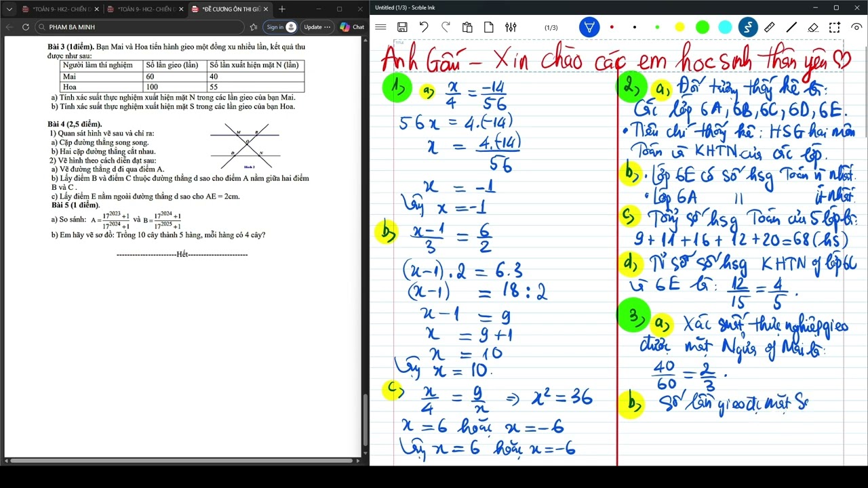Image resolution: width=868 pixels, height=488 pixels.
Task: Click the Update button in browser
Action: coord(317,27)
